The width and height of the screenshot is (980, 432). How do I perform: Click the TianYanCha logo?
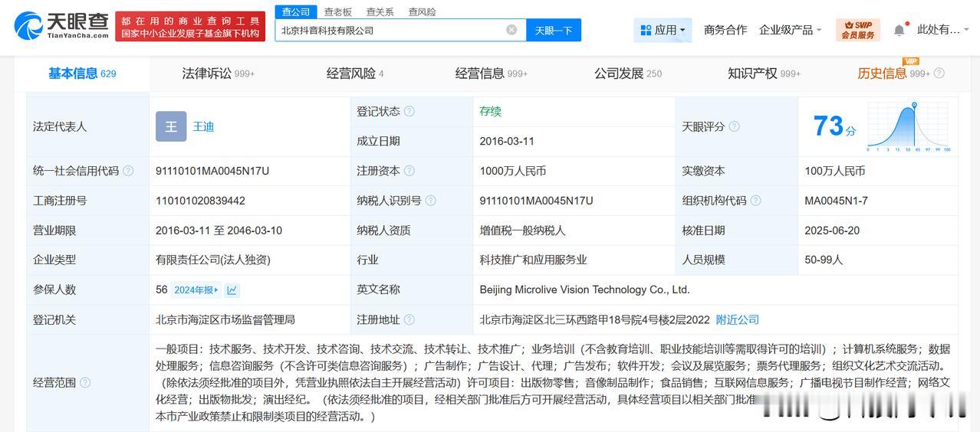click(61, 26)
